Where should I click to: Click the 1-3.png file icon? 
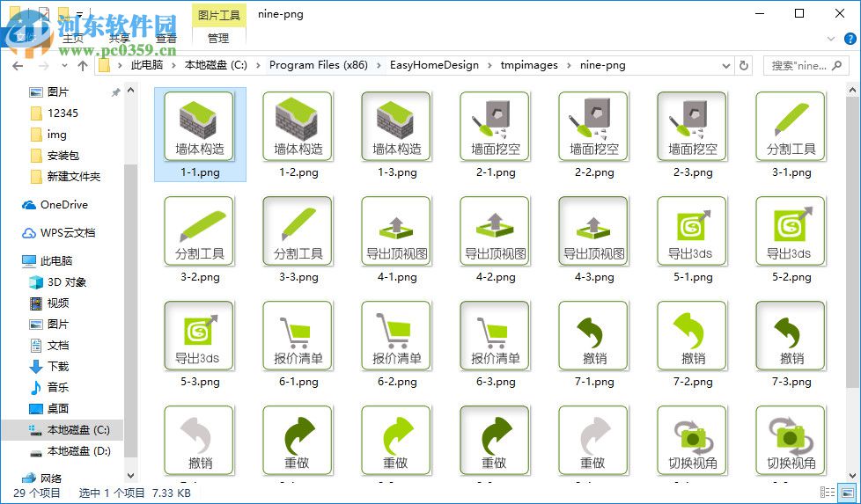(x=397, y=126)
